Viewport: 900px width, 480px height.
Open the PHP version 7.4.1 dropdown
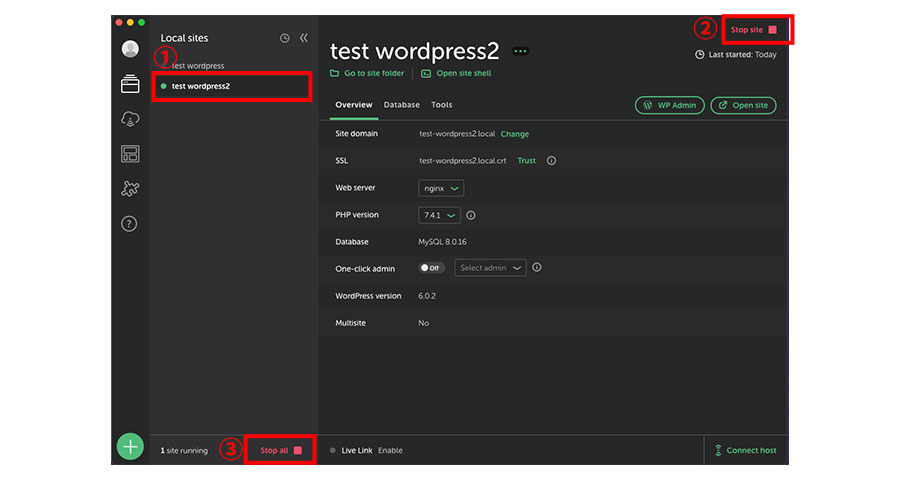pos(439,215)
